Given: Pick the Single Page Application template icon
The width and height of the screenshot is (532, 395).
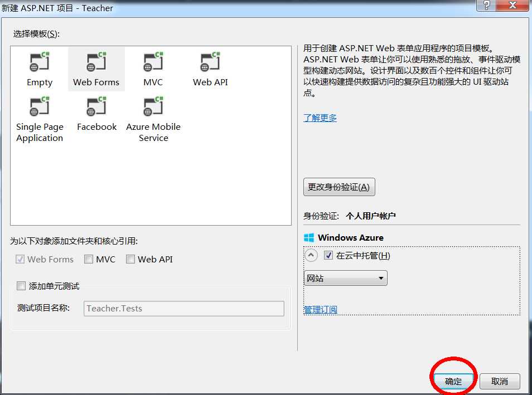Looking at the screenshot, I should click(x=40, y=106).
